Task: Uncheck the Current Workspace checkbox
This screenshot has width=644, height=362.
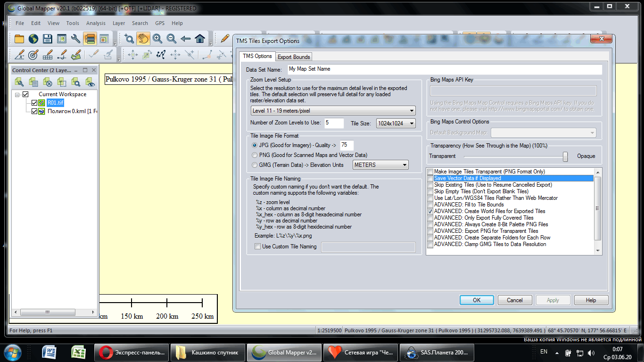Action: (x=25, y=94)
